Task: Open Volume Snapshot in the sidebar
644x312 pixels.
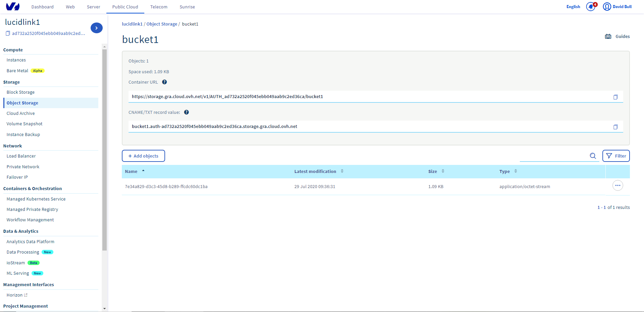Action: 24,124
